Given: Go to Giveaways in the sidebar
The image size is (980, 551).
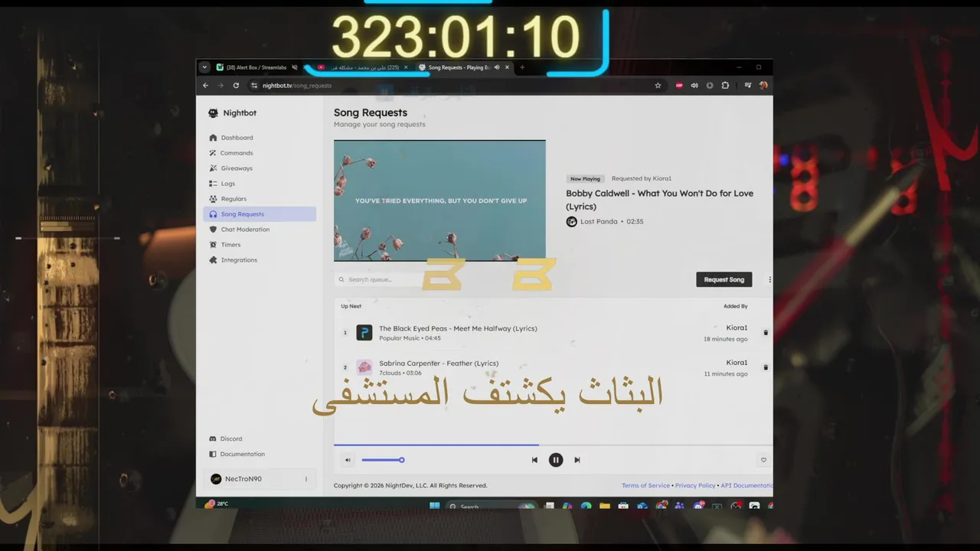Looking at the screenshot, I should (260, 168).
